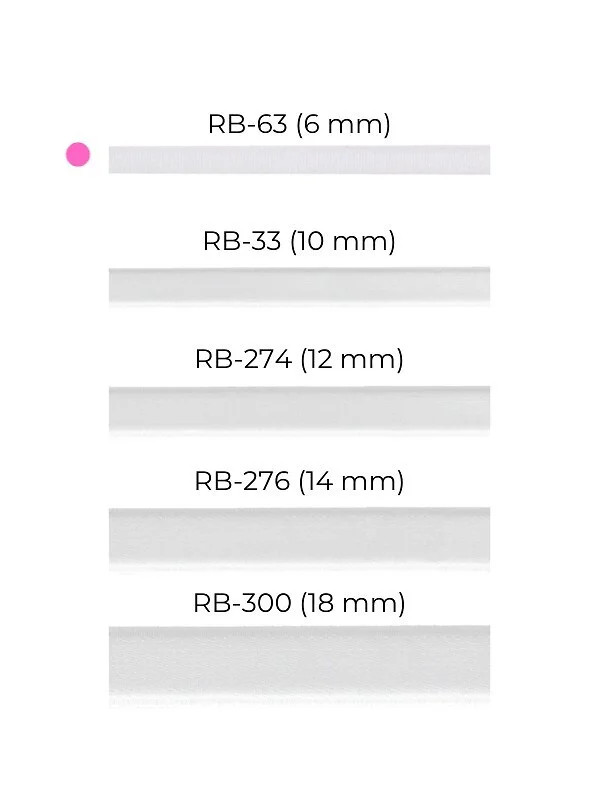The width and height of the screenshot is (600, 800).
Task: Select the (10 mm) width text
Action: [x=342, y=241]
